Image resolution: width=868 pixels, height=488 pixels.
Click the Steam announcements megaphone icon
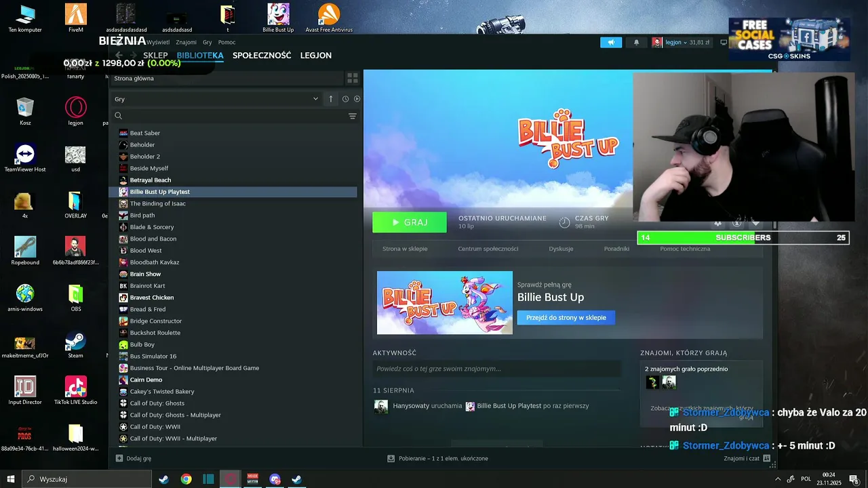pos(611,42)
